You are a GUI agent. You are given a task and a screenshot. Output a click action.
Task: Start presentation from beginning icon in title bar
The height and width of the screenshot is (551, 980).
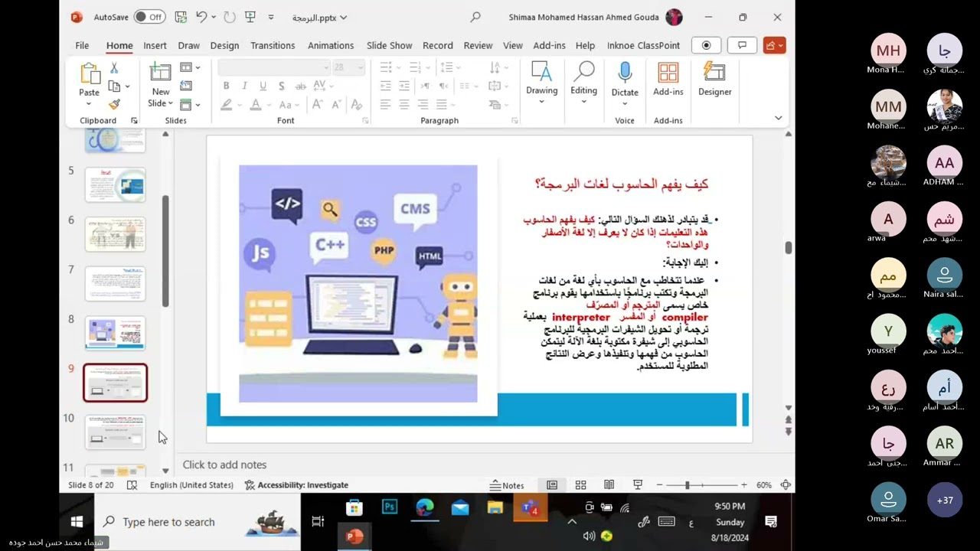pos(250,17)
